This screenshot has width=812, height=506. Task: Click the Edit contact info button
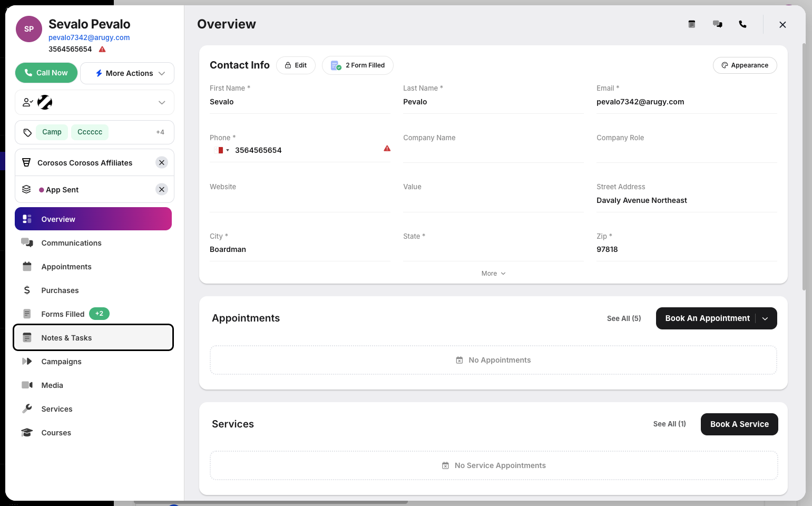(296, 65)
